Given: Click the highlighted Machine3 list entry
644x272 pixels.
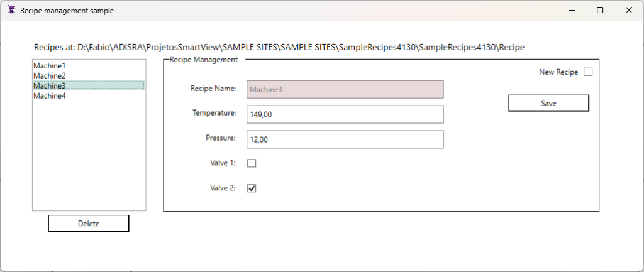Looking at the screenshot, I should click(x=50, y=85).
